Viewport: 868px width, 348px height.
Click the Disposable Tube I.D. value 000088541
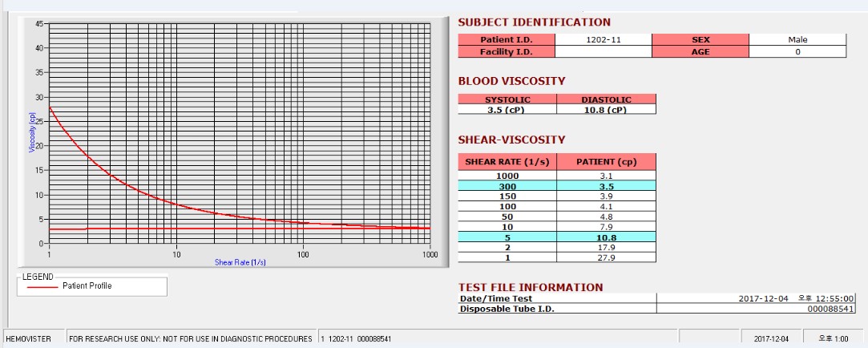point(756,309)
